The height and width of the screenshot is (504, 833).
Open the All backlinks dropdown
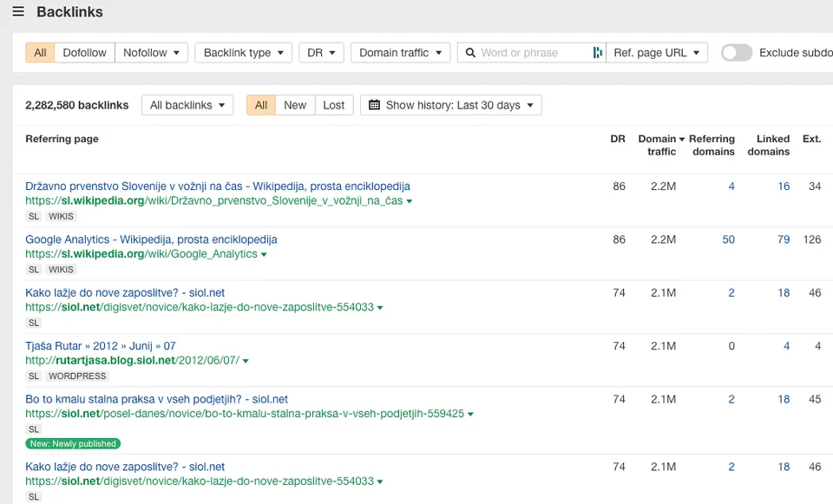coord(187,105)
